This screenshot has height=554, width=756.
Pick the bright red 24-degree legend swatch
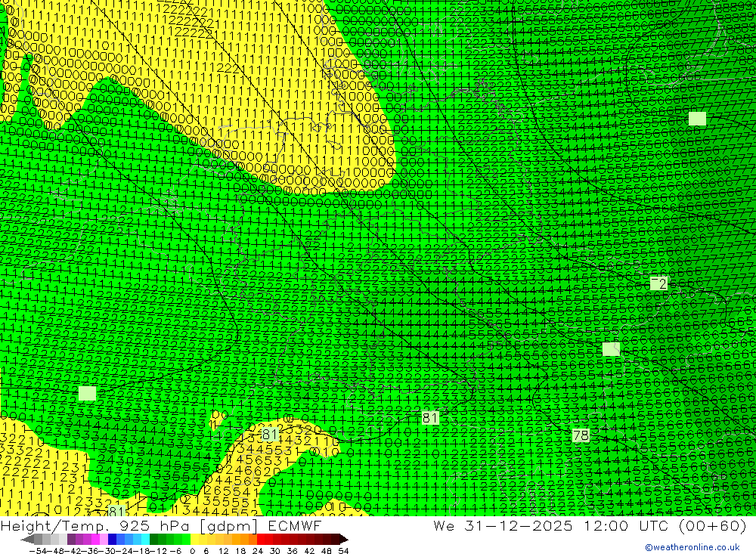pyautogui.click(x=261, y=539)
